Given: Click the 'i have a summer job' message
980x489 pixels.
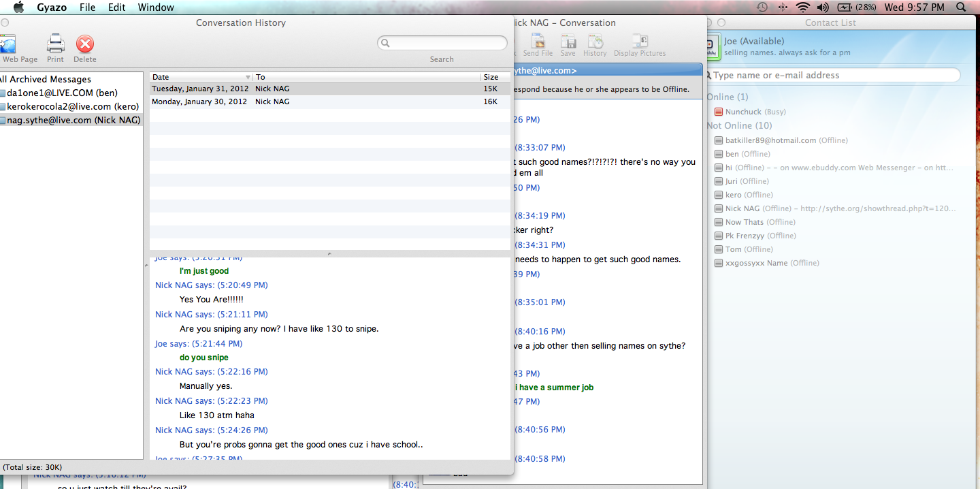Looking at the screenshot, I should pos(555,388).
